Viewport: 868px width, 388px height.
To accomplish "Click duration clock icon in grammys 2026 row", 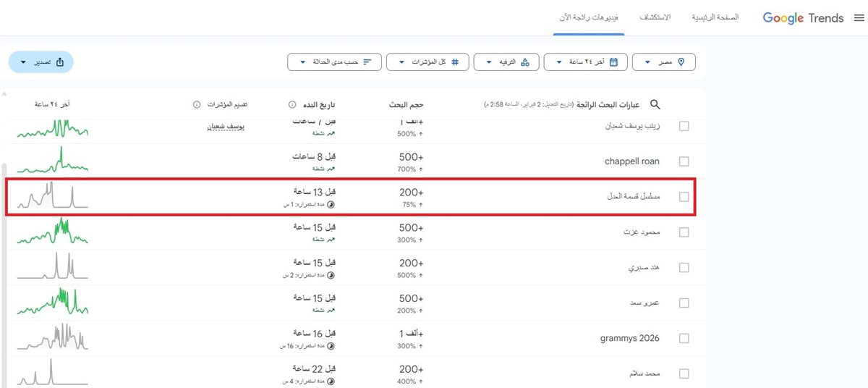I will (x=331, y=347).
